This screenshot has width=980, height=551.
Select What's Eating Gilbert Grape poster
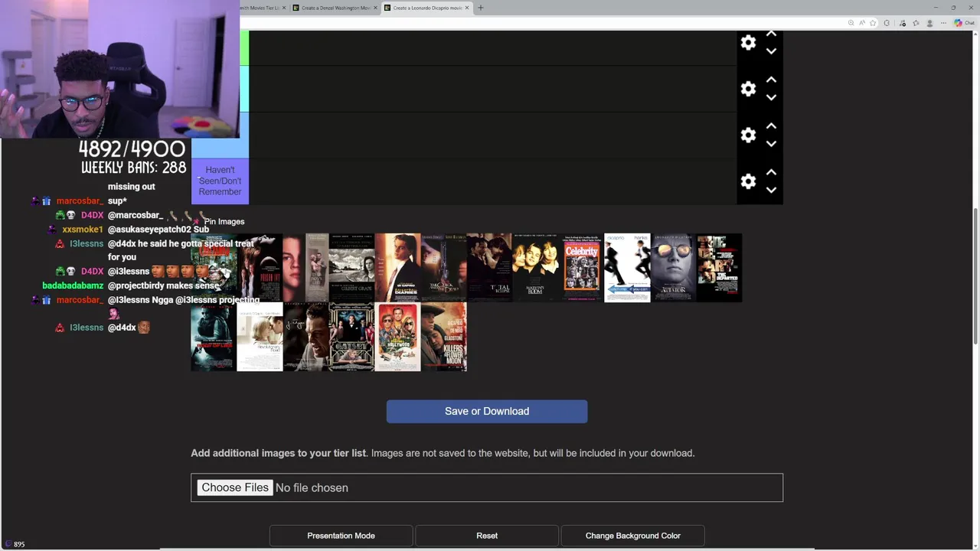351,268
